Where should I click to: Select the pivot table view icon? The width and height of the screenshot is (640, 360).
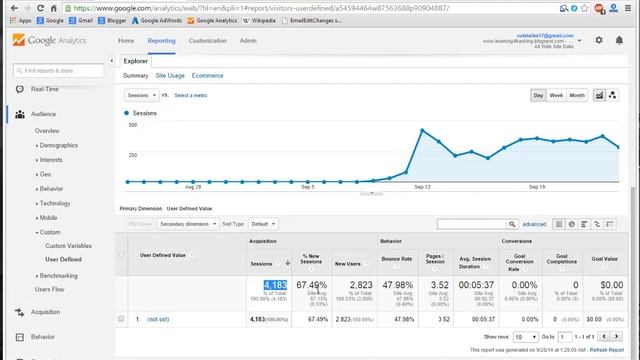coord(610,224)
